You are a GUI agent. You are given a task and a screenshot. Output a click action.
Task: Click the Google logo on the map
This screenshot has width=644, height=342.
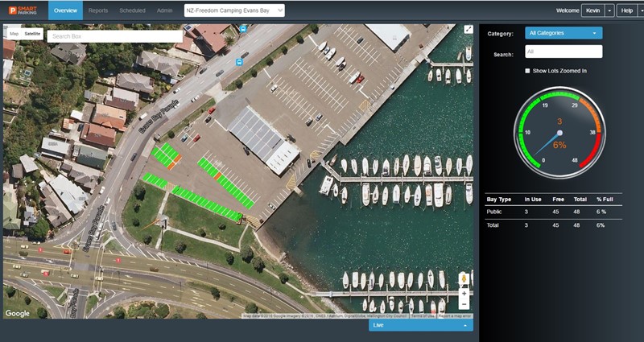(x=17, y=313)
